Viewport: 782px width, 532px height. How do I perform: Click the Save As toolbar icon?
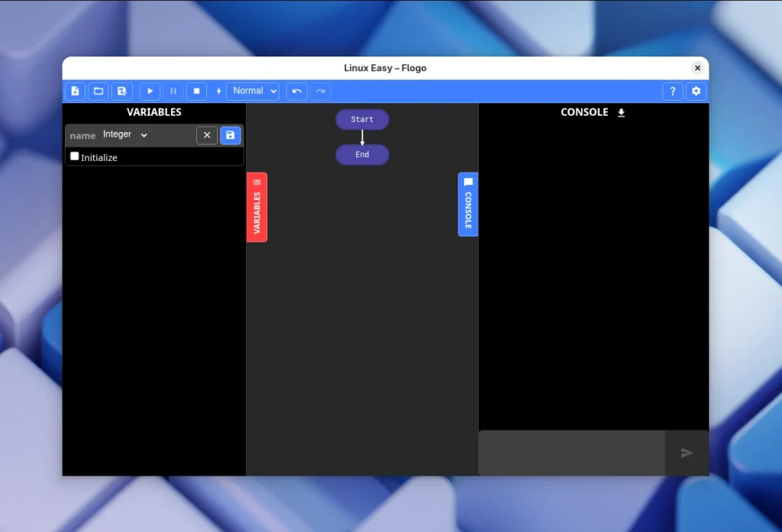pos(121,91)
